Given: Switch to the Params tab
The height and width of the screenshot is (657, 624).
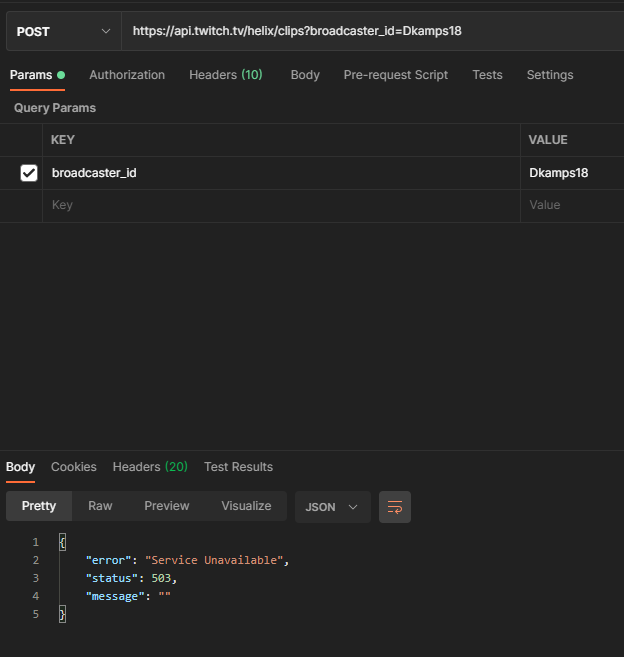Looking at the screenshot, I should pyautogui.click(x=37, y=75).
